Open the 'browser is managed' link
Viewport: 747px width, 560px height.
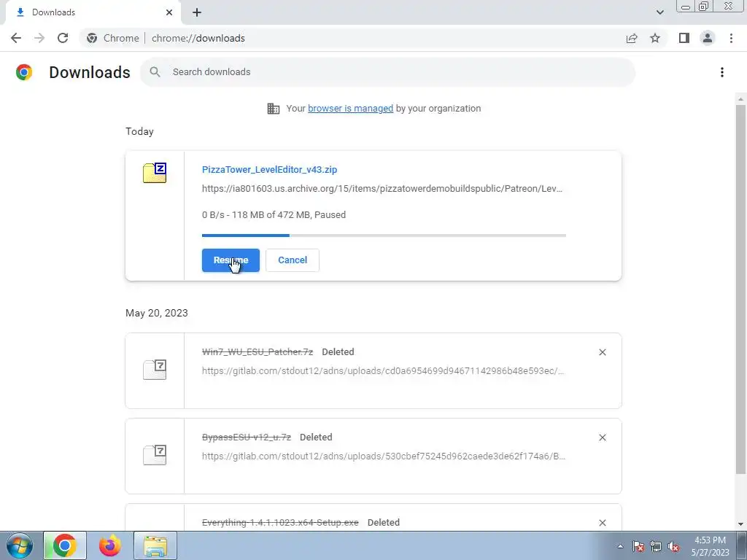coord(351,109)
